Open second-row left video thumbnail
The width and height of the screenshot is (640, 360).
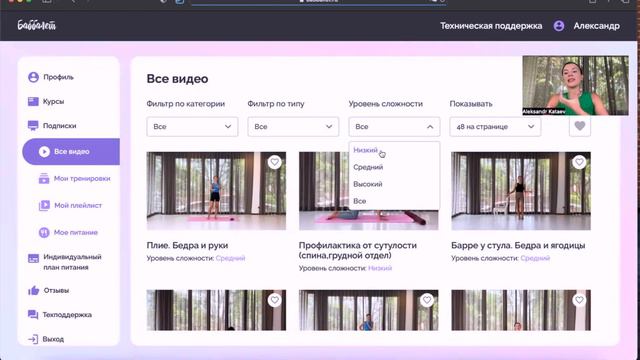(216, 310)
